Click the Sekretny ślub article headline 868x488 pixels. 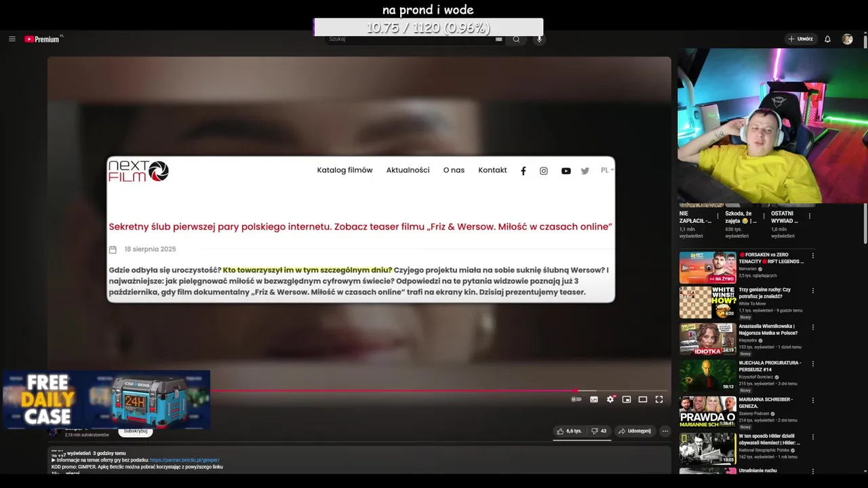[x=361, y=226]
